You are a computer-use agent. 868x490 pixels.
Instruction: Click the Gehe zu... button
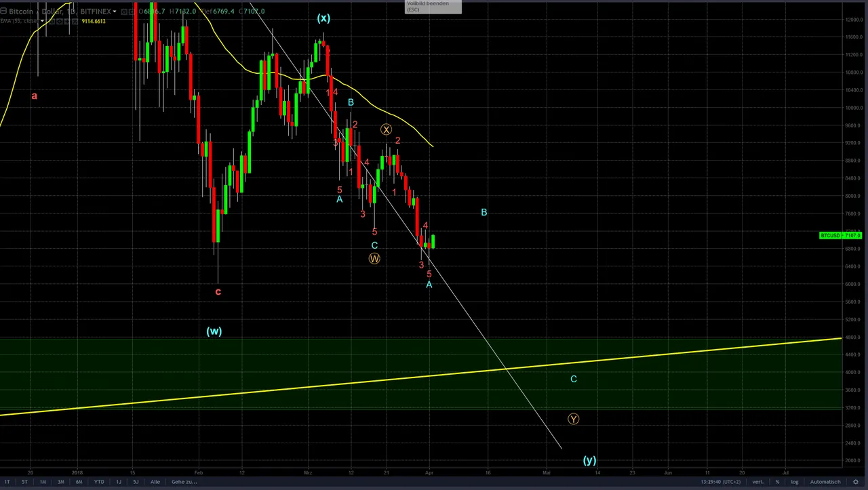tap(184, 482)
